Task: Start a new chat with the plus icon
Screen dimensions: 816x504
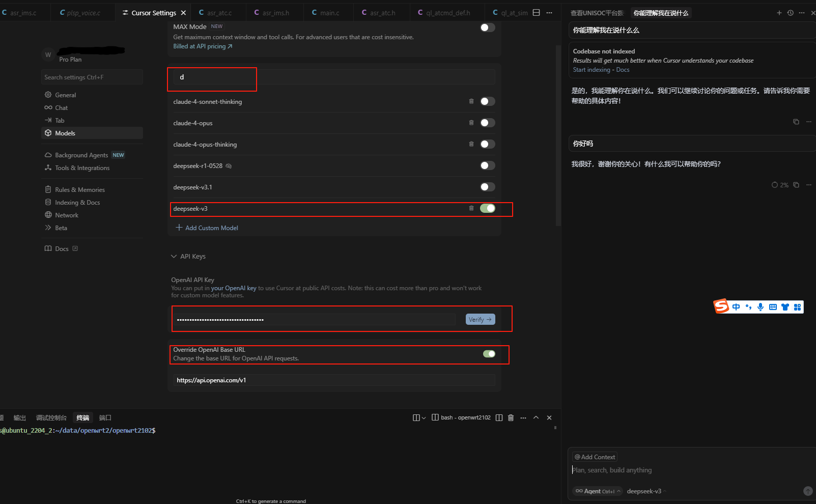Action: click(779, 13)
